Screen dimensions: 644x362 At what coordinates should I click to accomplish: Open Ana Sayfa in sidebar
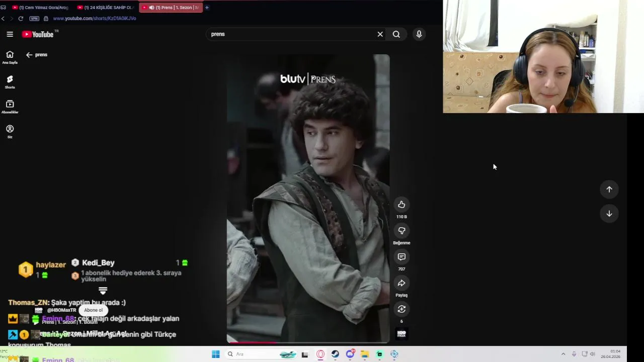pos(10,57)
